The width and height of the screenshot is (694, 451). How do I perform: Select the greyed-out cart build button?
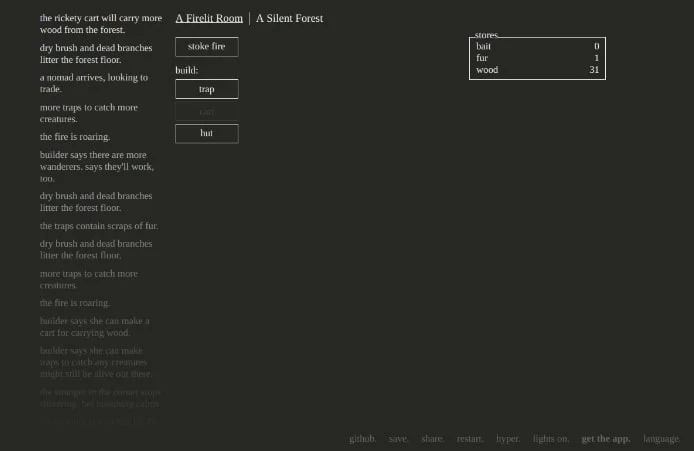pos(207,112)
